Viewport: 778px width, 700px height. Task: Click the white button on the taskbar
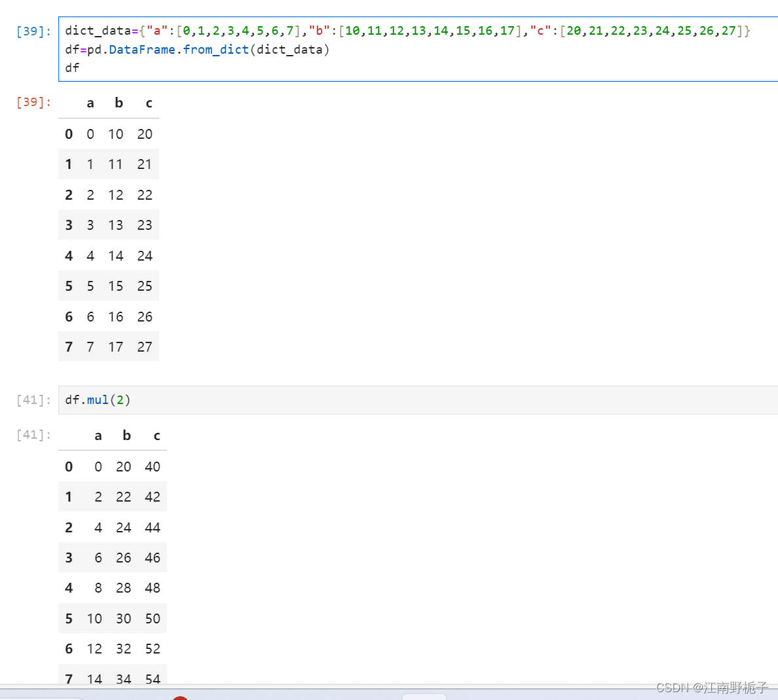(x=424, y=698)
